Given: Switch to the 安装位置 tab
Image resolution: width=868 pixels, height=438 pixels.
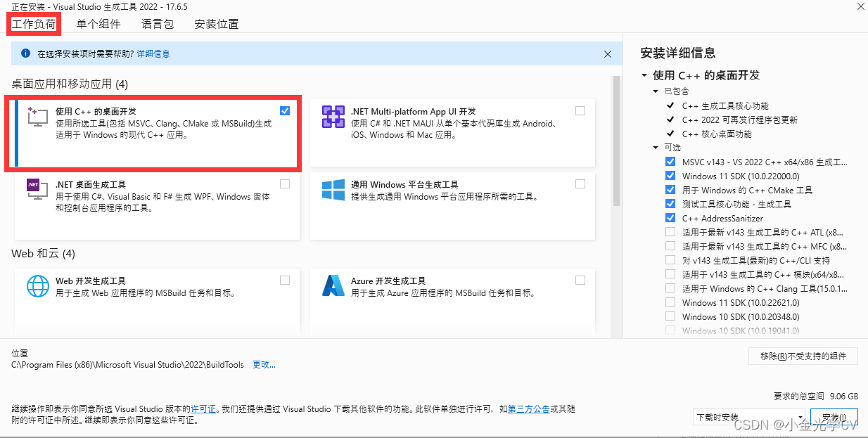Looking at the screenshot, I should click(x=217, y=24).
